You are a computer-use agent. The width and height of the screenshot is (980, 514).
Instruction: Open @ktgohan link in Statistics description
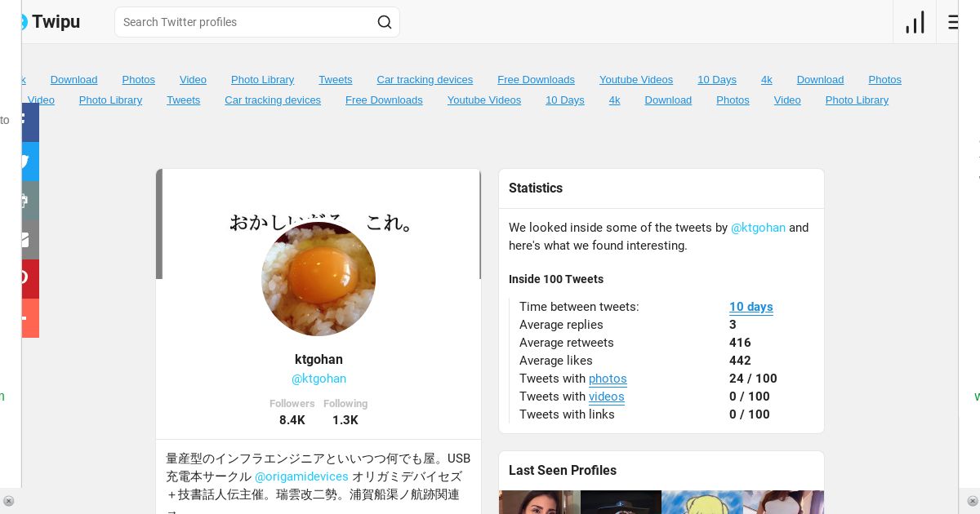click(758, 228)
